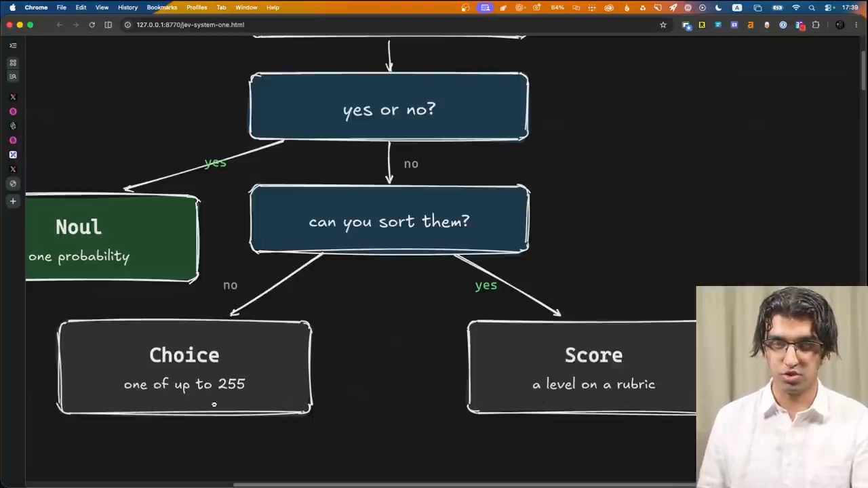The width and height of the screenshot is (868, 488).
Task: Open the site info icon beside URL
Action: [127, 24]
